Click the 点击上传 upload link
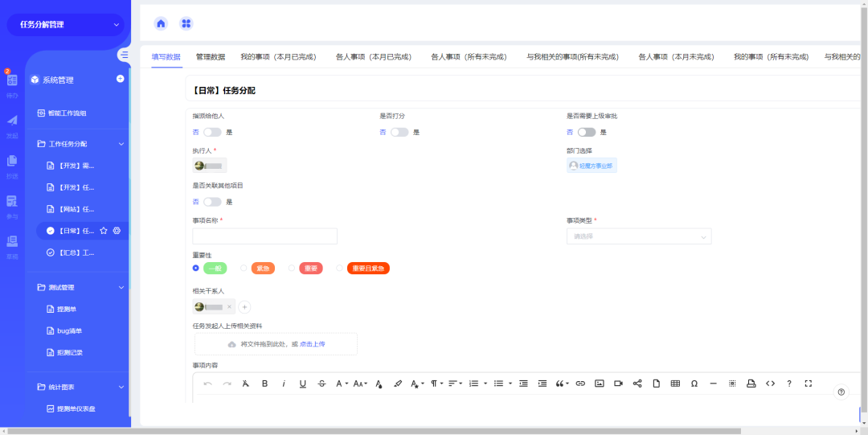The width and height of the screenshot is (868, 435). point(312,344)
